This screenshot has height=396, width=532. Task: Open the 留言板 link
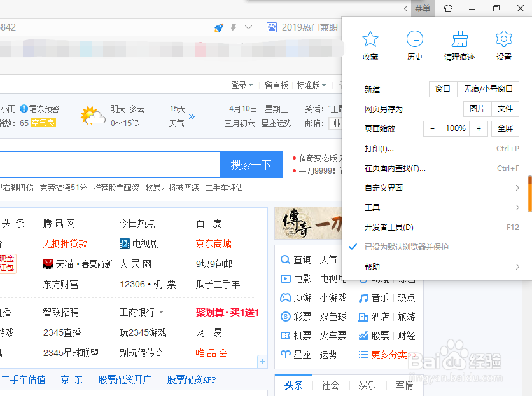coord(277,85)
